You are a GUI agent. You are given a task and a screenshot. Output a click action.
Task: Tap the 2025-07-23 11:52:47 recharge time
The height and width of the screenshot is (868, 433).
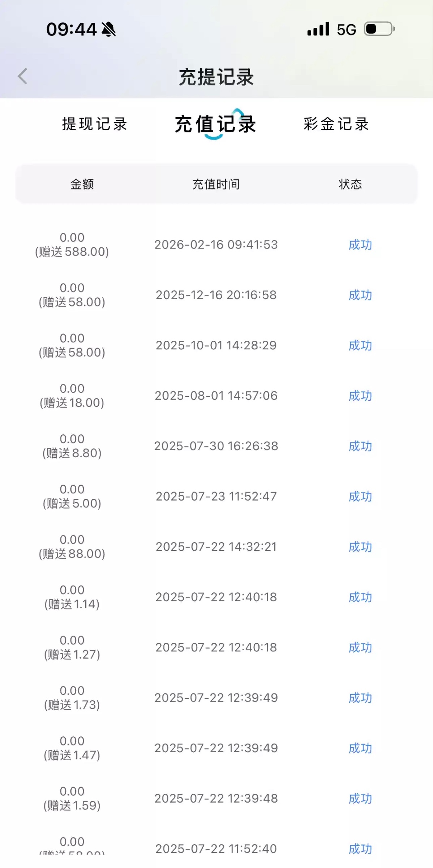coord(216,496)
